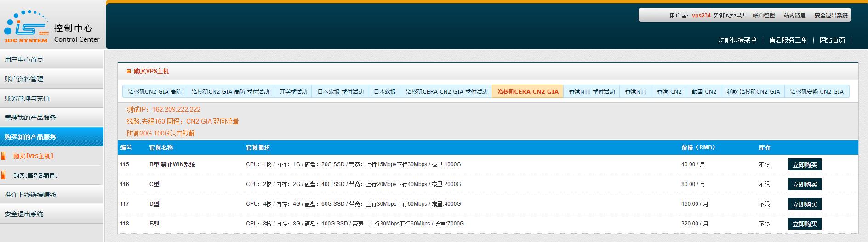Switch to 洛杉矶CN2 GIA 高防 季付活动 tab
Viewport: 868px width, 242px height.
230,91
